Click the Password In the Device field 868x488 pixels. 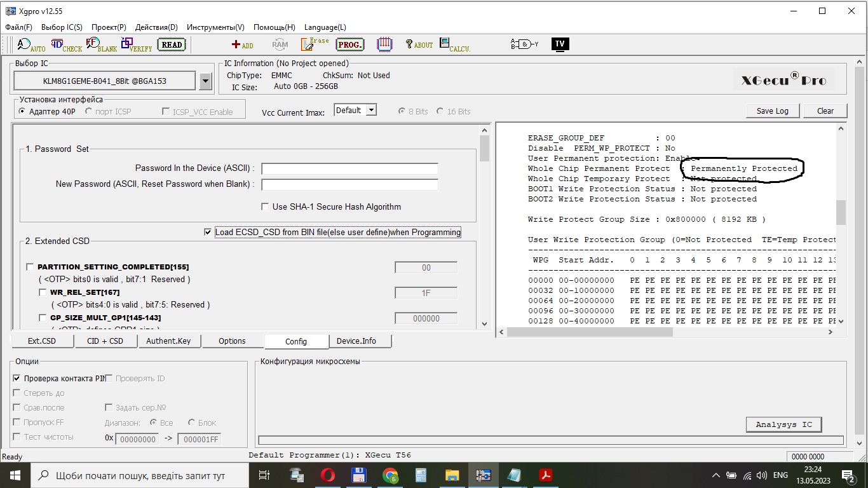(349, 169)
